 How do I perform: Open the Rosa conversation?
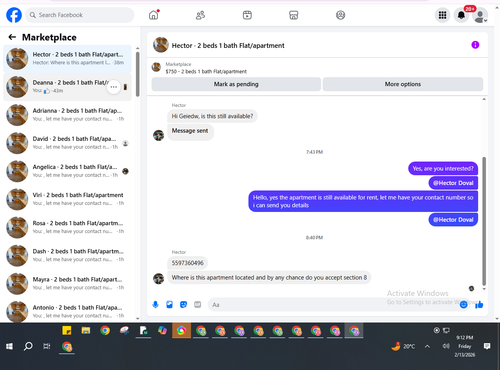pos(67,227)
